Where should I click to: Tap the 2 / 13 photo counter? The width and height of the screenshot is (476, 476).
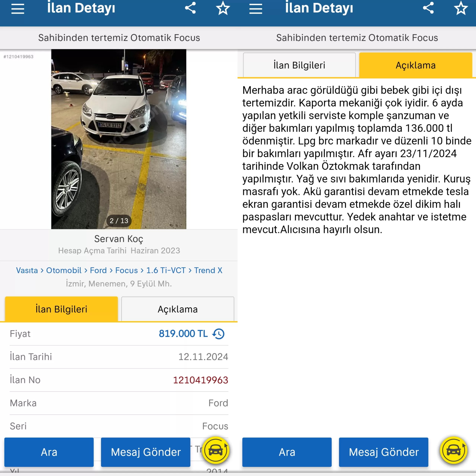tap(119, 221)
